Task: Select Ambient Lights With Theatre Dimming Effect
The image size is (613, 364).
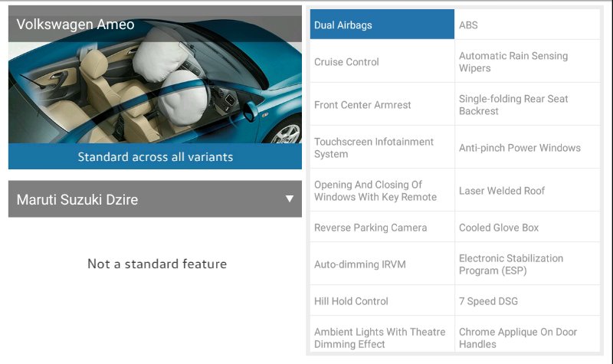Action: point(382,335)
